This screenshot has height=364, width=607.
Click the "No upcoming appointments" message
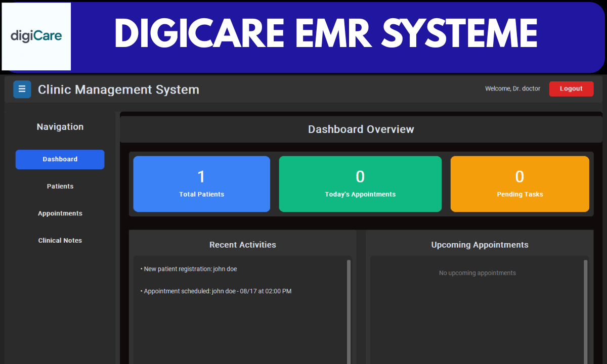click(x=478, y=273)
